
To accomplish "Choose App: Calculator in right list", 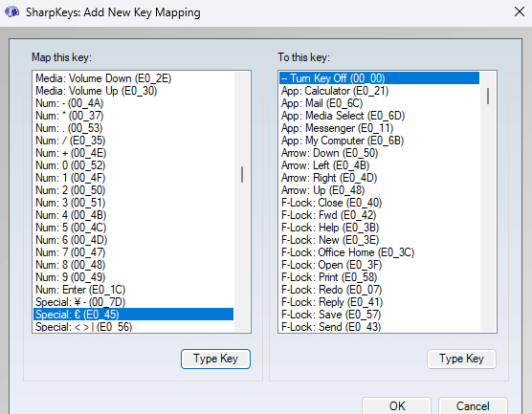I will (x=379, y=91).
